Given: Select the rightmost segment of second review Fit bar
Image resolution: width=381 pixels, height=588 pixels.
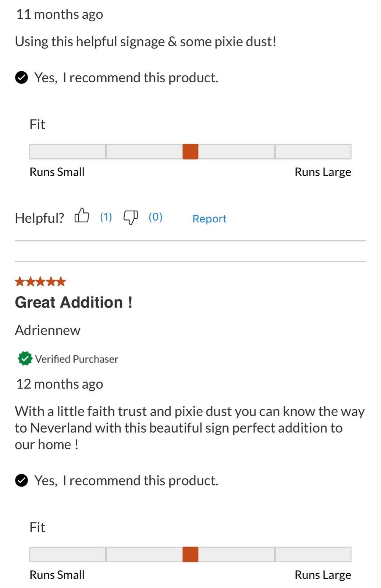Looking at the screenshot, I should 313,554.
